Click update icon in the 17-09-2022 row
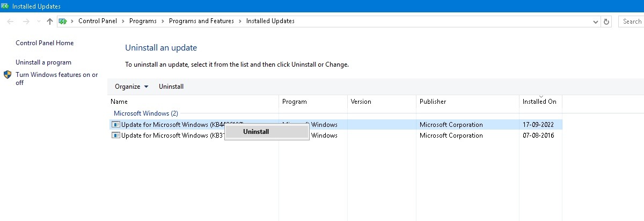The image size is (644, 221). pos(116,125)
